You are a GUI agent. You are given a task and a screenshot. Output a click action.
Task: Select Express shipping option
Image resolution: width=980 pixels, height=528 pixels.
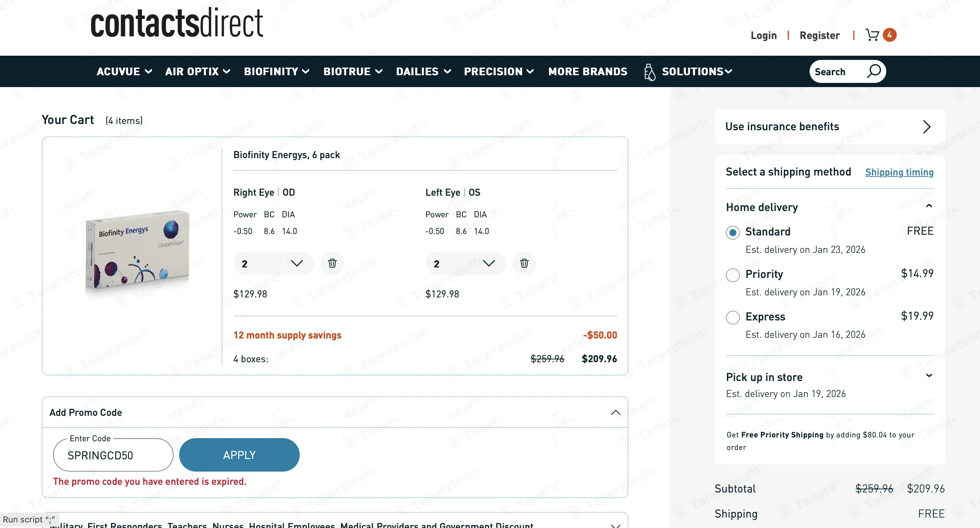733,317
